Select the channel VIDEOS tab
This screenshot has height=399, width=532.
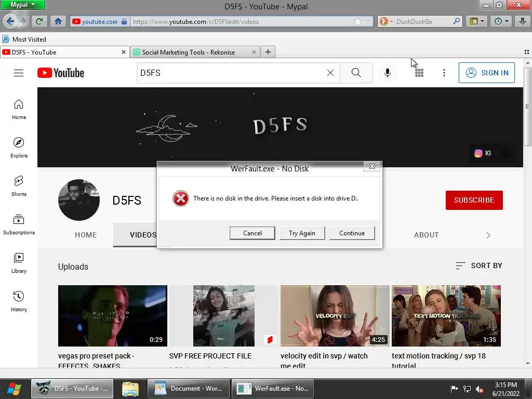(143, 235)
